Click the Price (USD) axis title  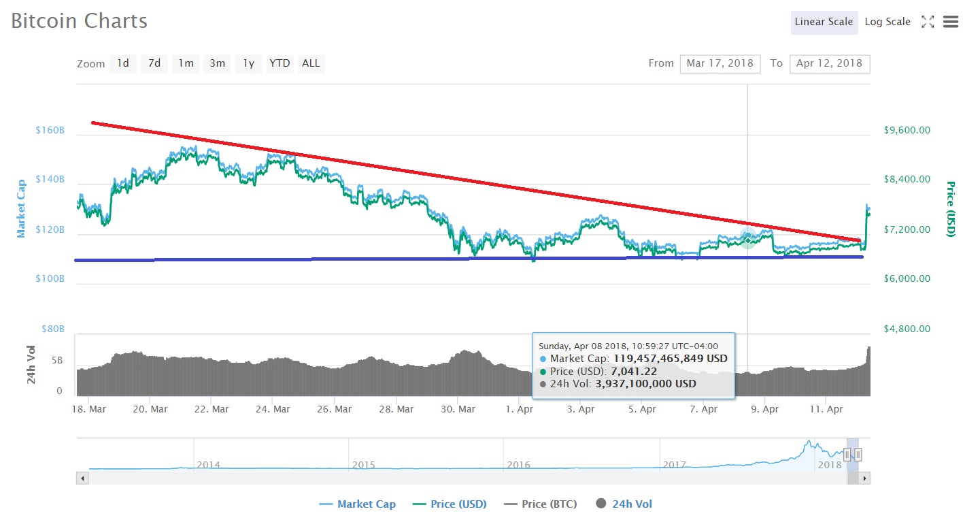tap(951, 209)
